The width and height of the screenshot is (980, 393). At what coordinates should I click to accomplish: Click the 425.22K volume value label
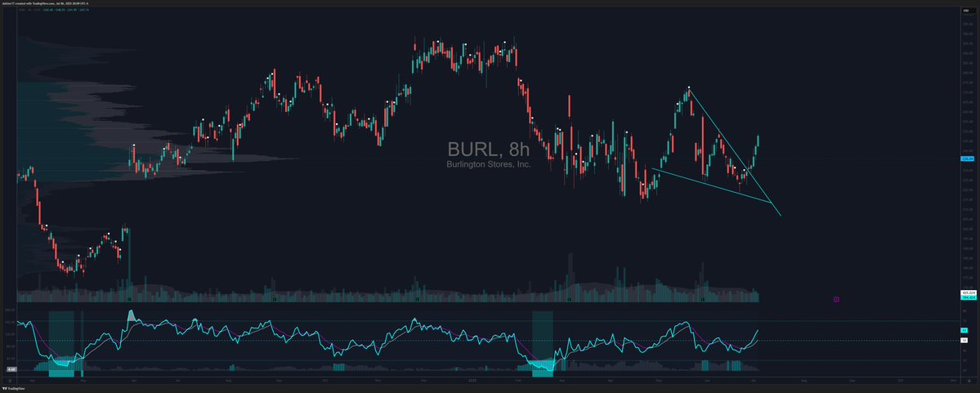[967, 293]
